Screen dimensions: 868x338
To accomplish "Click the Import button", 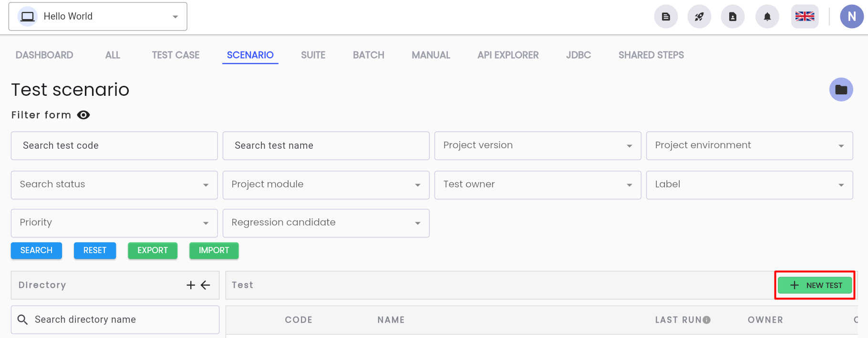I will click(x=214, y=251).
